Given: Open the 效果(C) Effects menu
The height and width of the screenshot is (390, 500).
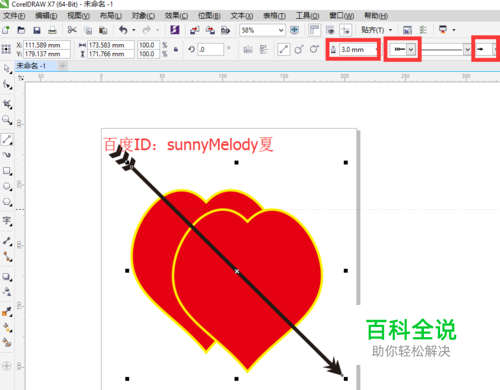Looking at the screenshot, I should [x=176, y=16].
